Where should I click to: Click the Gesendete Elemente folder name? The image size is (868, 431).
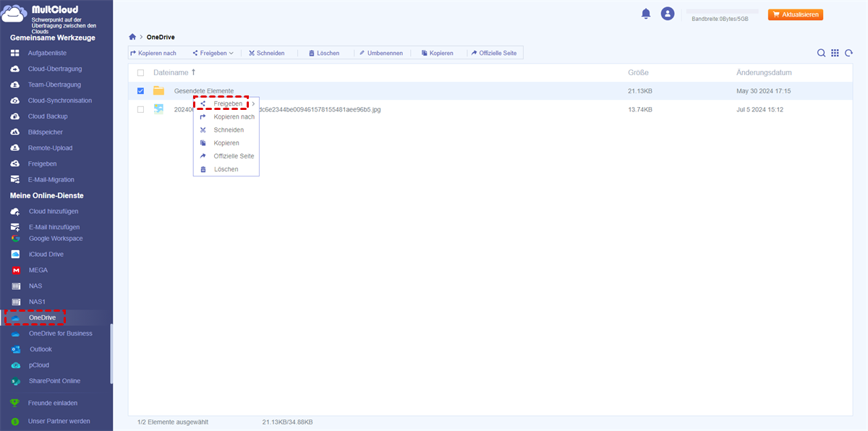pos(203,91)
